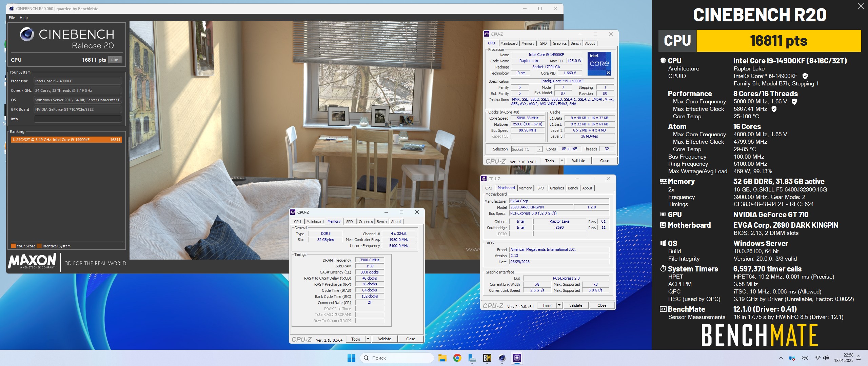Switch to Cinebench via its taskbar icon
868x366 pixels.
click(x=502, y=358)
